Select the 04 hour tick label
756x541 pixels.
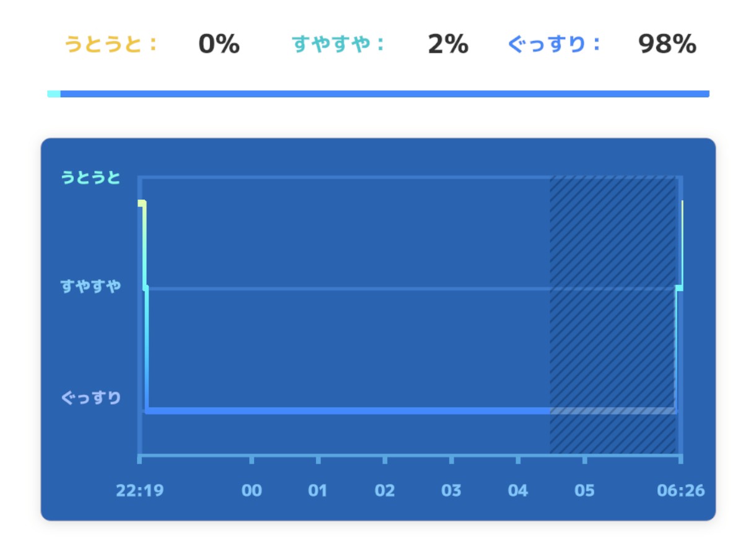pyautogui.click(x=518, y=491)
